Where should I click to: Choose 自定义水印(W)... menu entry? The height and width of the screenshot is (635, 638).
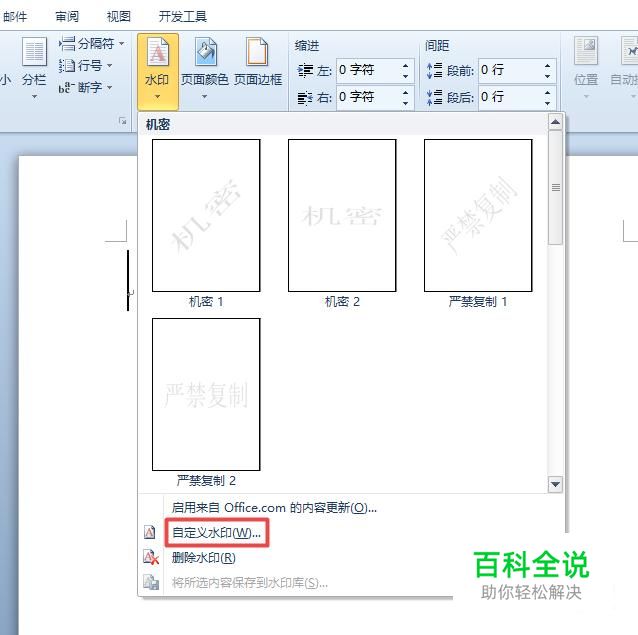(x=216, y=532)
